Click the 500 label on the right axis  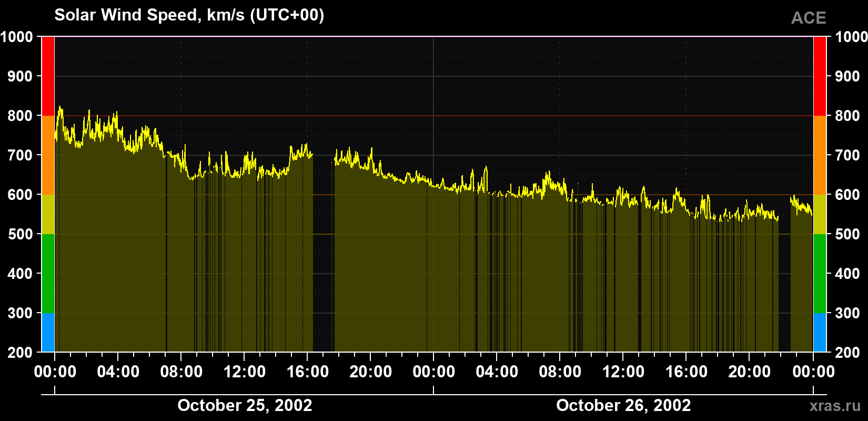847,234
